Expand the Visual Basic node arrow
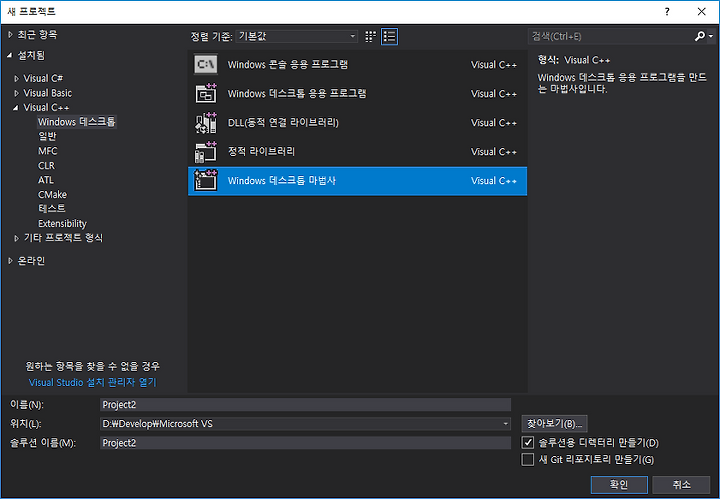This screenshot has height=499, width=720. (17, 93)
